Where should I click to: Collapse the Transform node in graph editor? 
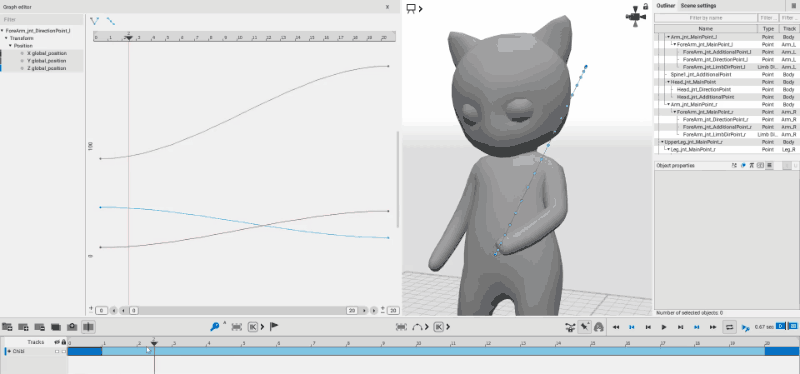click(x=7, y=38)
